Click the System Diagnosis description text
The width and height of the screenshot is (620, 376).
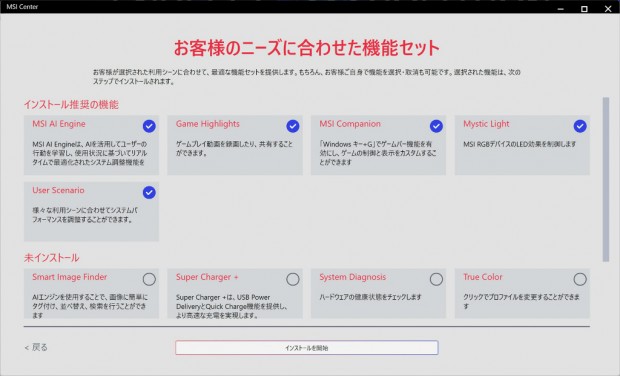click(x=370, y=297)
